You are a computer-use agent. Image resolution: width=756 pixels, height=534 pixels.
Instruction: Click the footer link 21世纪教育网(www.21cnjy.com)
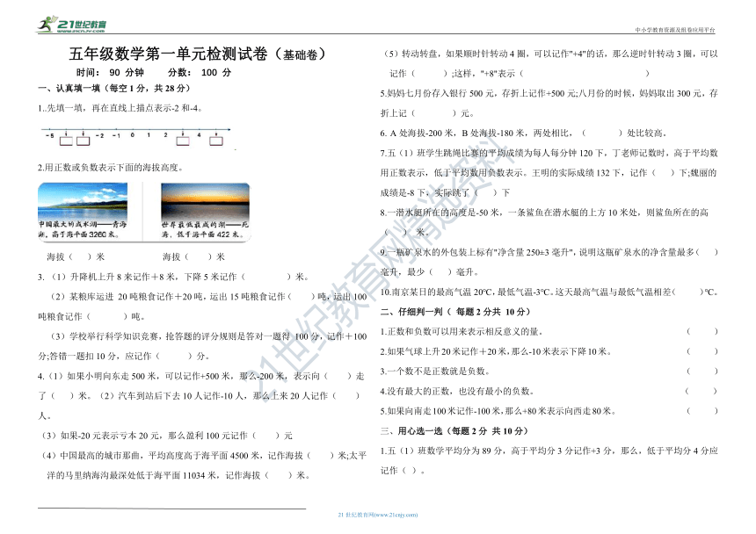click(x=378, y=515)
